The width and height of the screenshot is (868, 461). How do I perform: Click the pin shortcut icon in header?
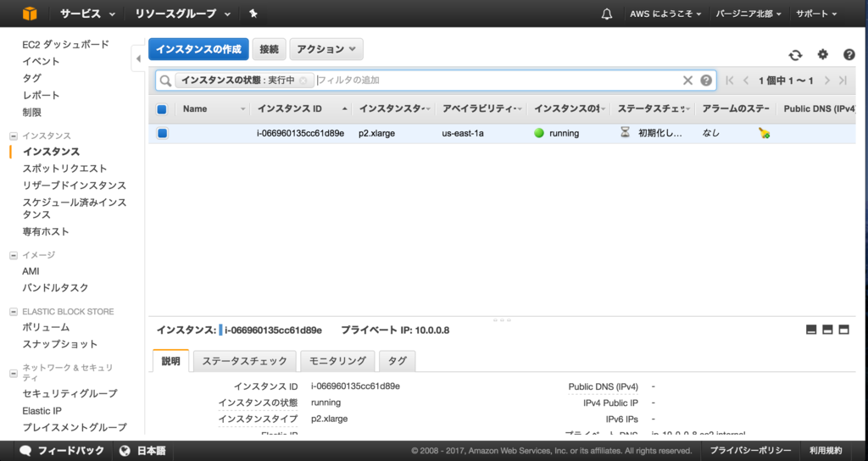click(253, 14)
